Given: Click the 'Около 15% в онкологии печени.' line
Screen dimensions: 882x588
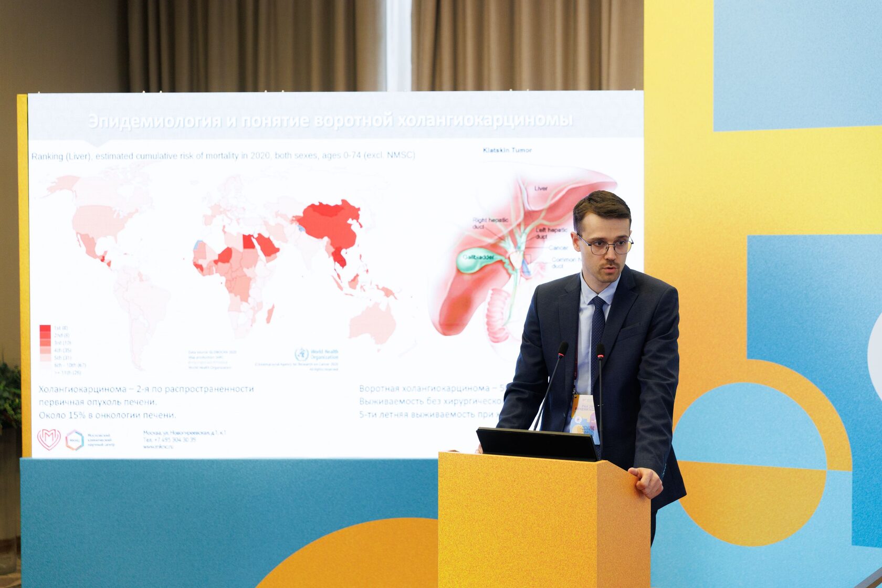Looking at the screenshot, I should pyautogui.click(x=107, y=415).
